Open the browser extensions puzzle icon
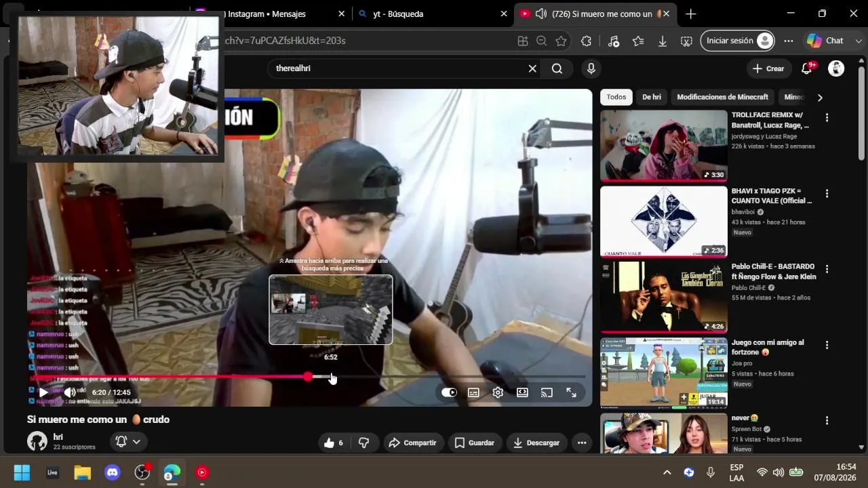 click(587, 41)
